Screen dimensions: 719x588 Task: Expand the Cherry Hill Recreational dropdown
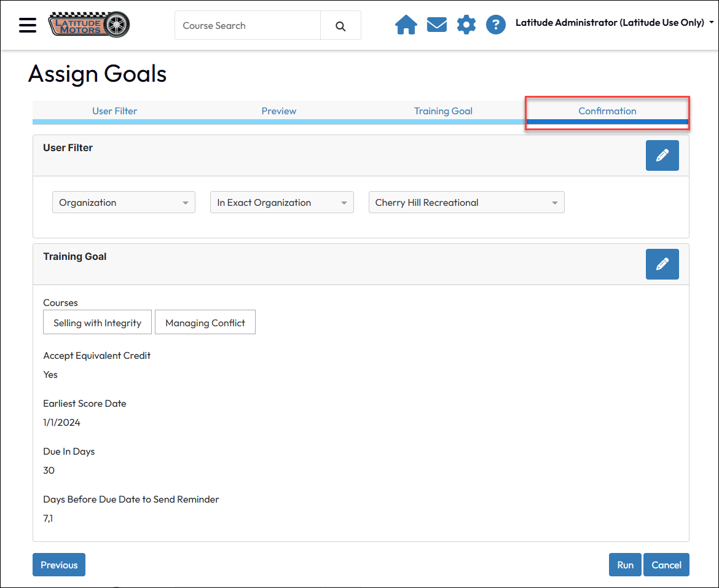click(466, 203)
